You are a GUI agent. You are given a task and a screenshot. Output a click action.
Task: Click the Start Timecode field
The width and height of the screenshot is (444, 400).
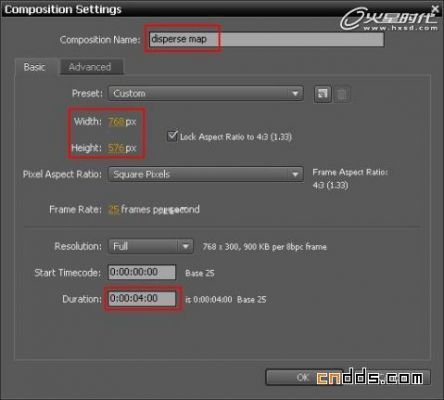[x=142, y=272]
